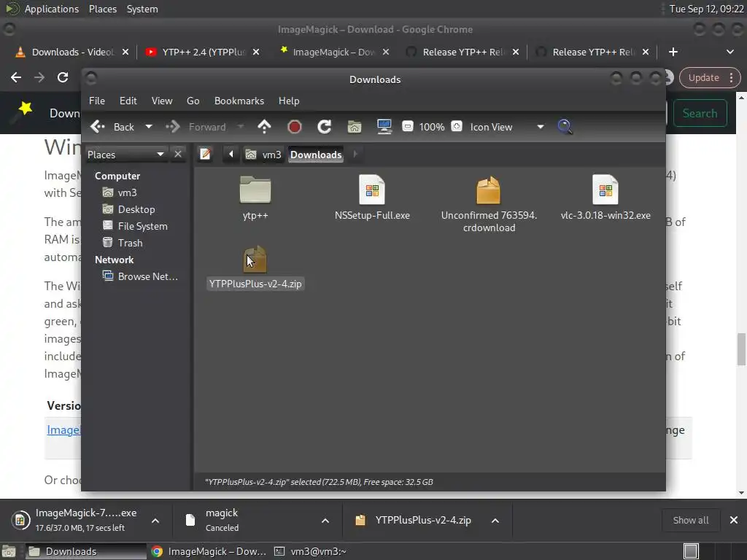Close the Places side pane
Image resolution: width=747 pixels, height=560 pixels.
click(178, 155)
